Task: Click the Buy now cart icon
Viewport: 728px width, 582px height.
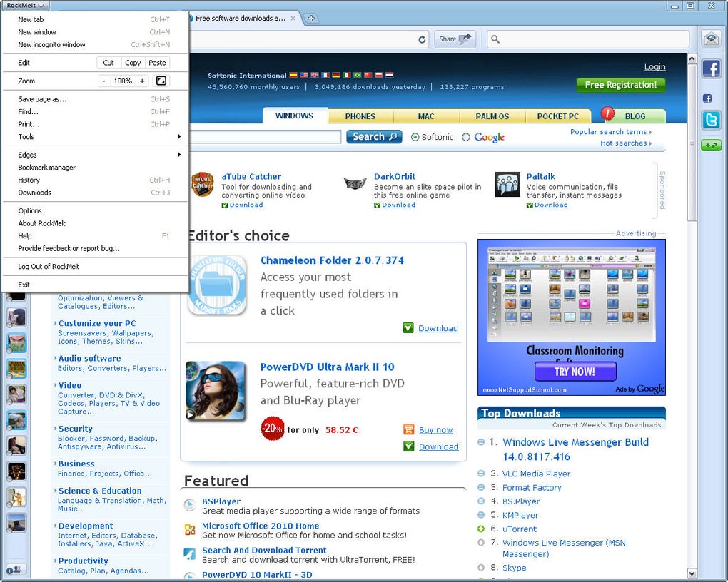Action: point(408,429)
